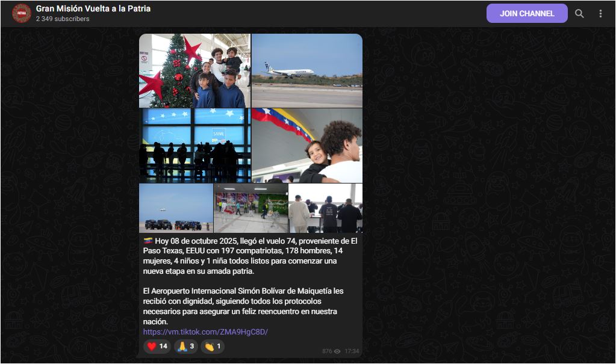
Task: Toggle the praying hands reaction
Action: tap(185, 347)
